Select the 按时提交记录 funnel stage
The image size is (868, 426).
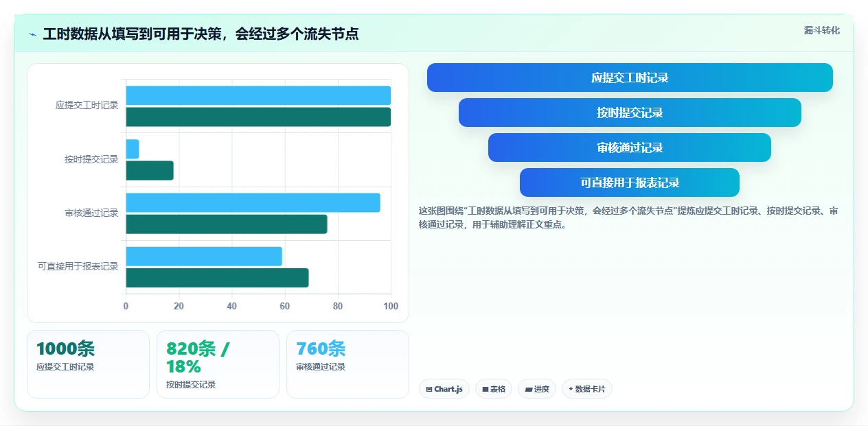[630, 113]
